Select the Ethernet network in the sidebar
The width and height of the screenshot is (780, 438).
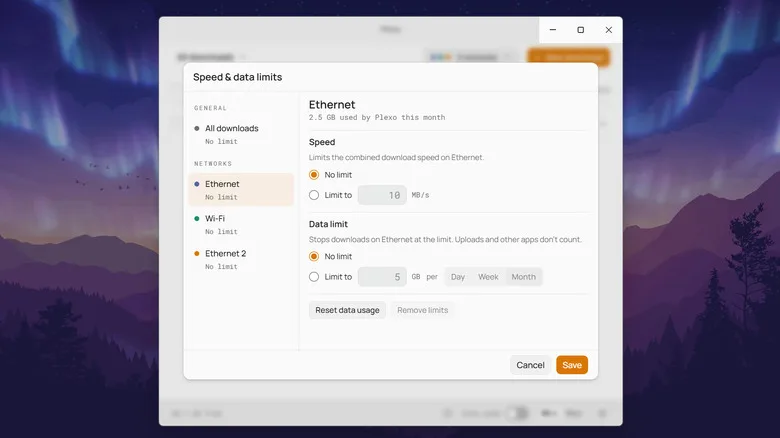point(241,190)
